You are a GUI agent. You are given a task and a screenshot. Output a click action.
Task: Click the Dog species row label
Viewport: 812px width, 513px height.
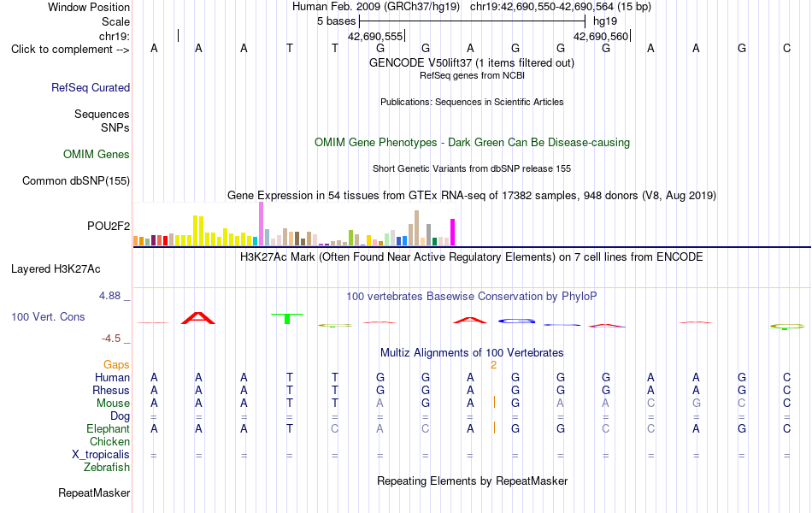121,416
